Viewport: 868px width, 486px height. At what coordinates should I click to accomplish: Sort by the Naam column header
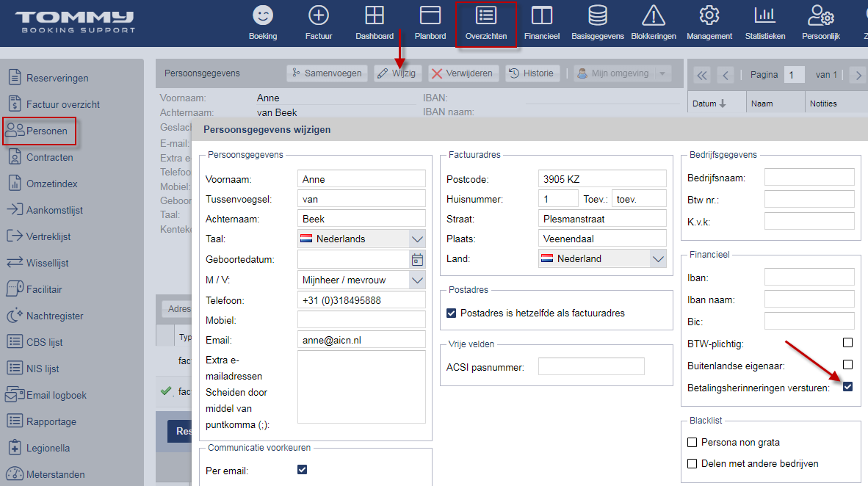tap(775, 104)
